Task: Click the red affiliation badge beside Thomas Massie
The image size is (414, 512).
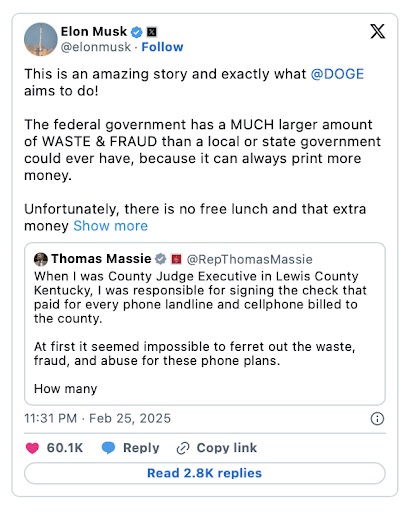Action: (176, 259)
